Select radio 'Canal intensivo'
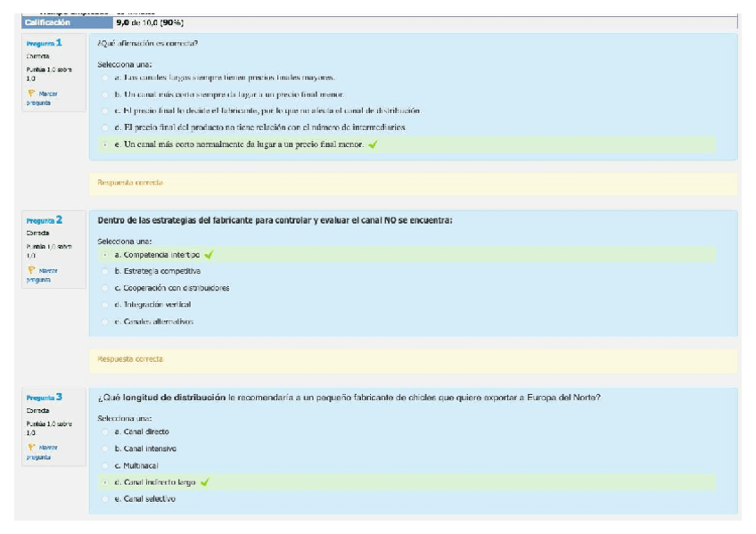Image resolution: width=756 pixels, height=534 pixels. (105, 448)
